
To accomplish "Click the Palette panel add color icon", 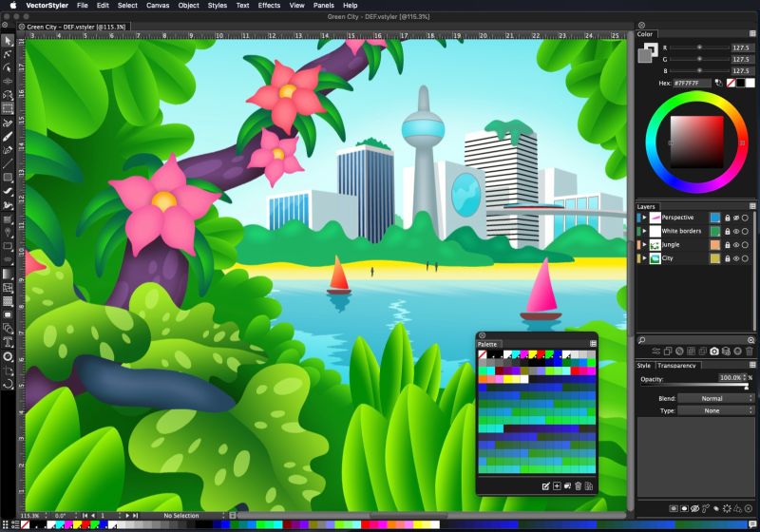I will [x=557, y=486].
